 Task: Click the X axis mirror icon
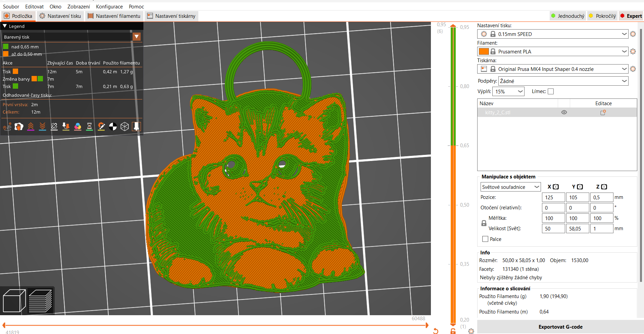coord(556,187)
